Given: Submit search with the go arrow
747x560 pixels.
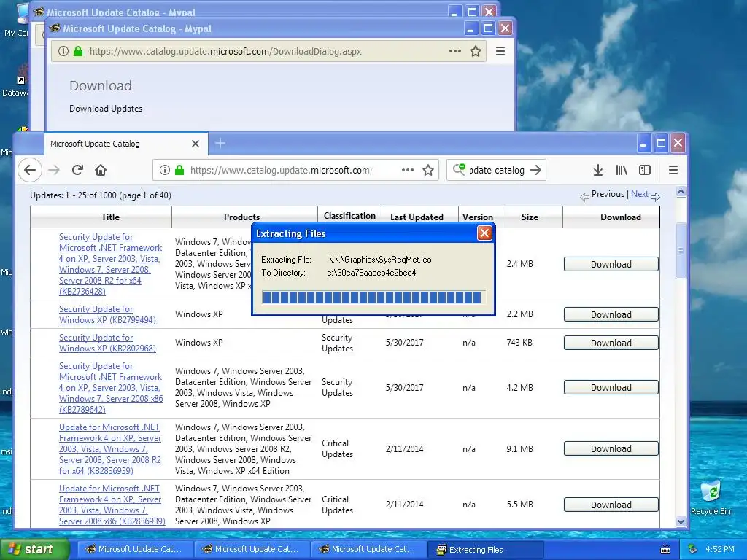Looking at the screenshot, I should point(535,170).
